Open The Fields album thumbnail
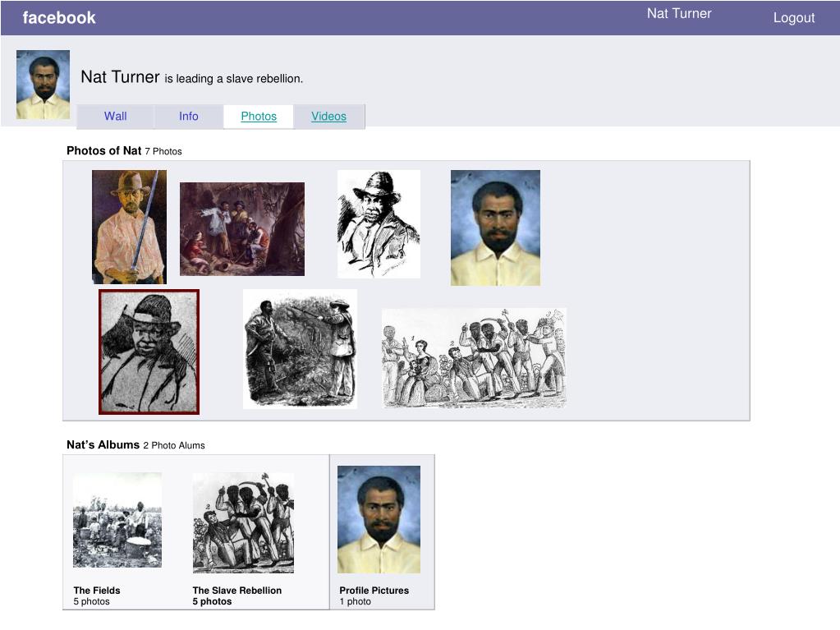 (x=117, y=520)
